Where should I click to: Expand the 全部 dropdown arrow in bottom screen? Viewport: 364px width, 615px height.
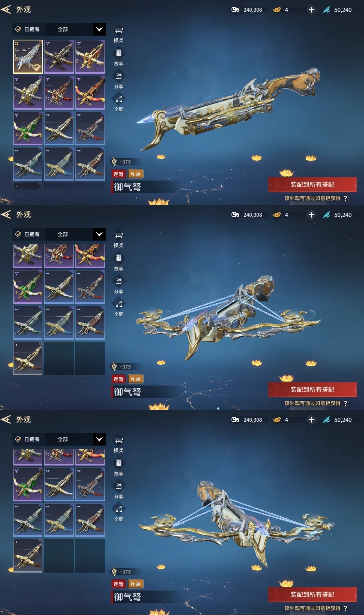[99, 439]
